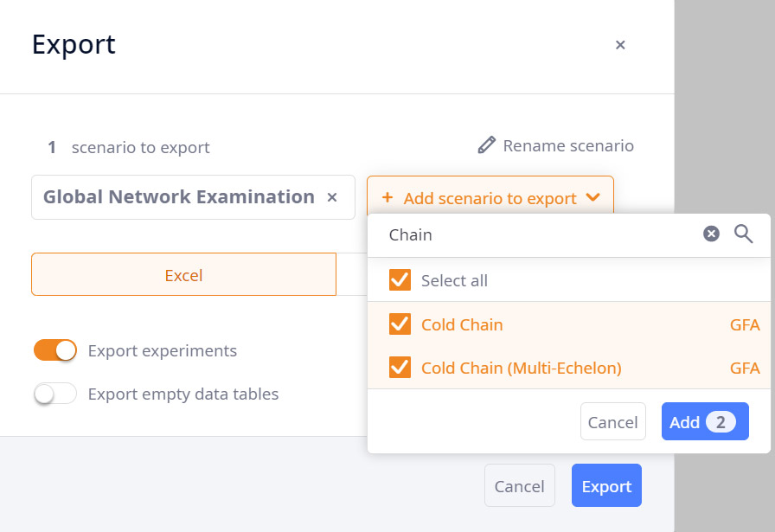Clear the Chain search text

tap(711, 234)
